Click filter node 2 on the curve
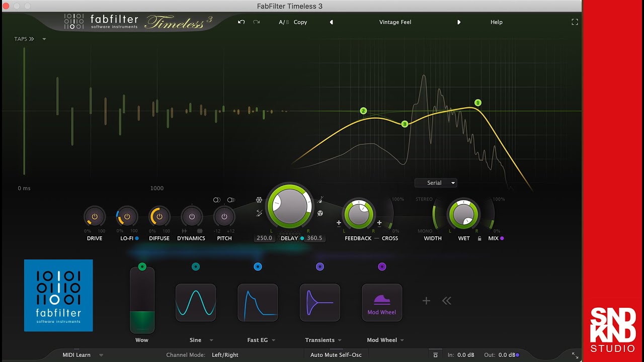 click(x=363, y=111)
